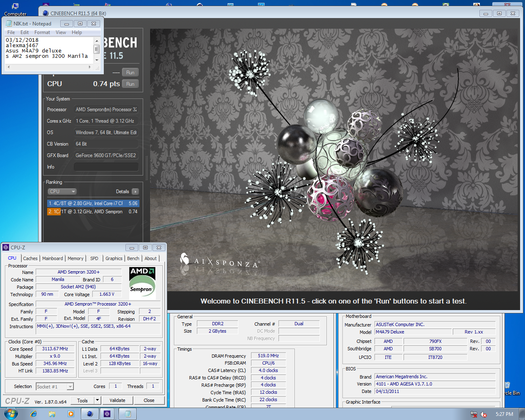Click the Socket AM2 (940) package value
Image resolution: width=525 pixels, height=420 pixels.
click(78, 287)
